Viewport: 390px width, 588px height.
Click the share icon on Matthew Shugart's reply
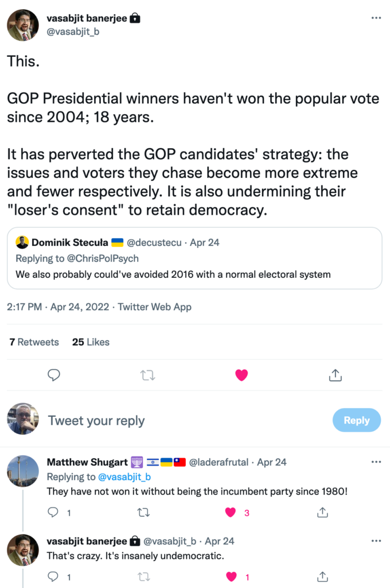point(323,512)
